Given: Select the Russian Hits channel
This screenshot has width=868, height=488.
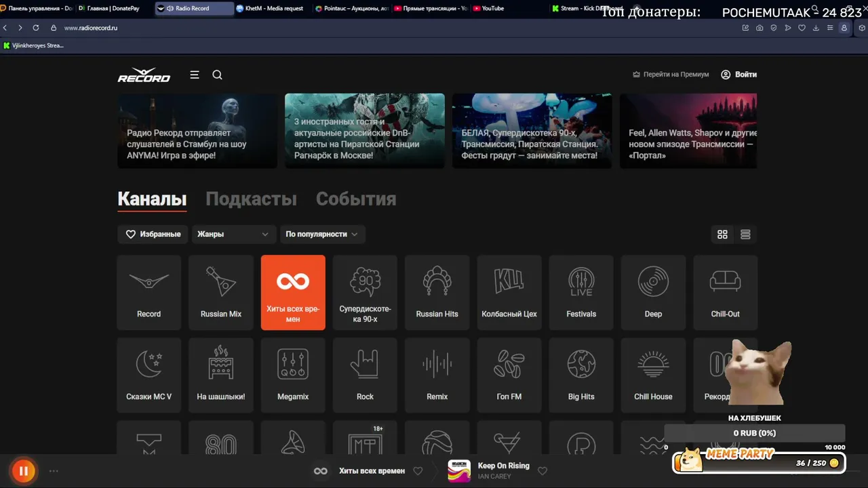Looking at the screenshot, I should pyautogui.click(x=437, y=292).
